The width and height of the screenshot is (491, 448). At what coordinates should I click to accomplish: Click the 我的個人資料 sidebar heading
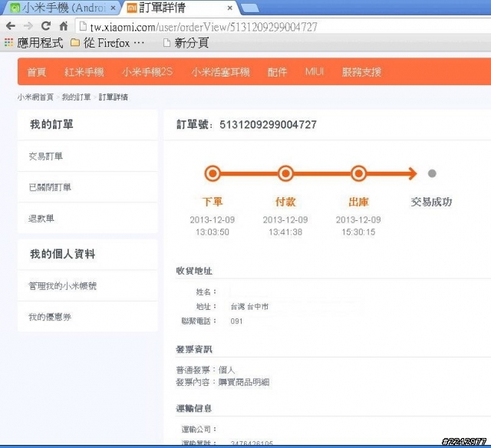pos(63,254)
